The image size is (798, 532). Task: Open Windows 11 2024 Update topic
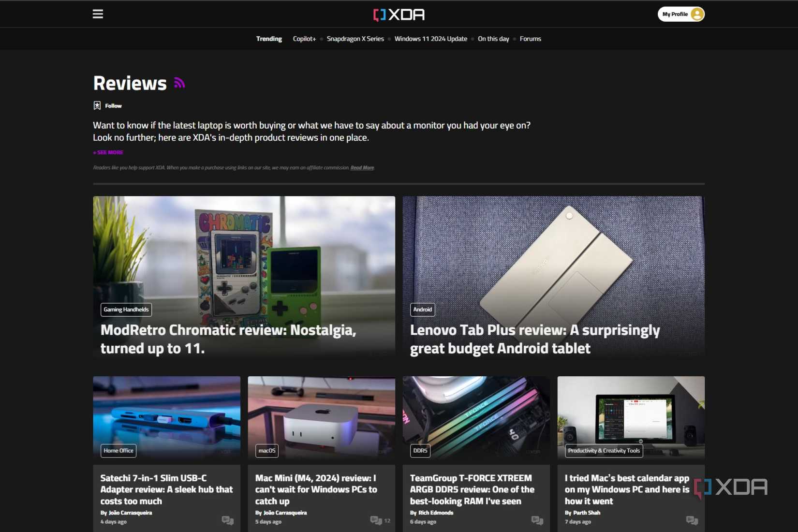[431, 39]
